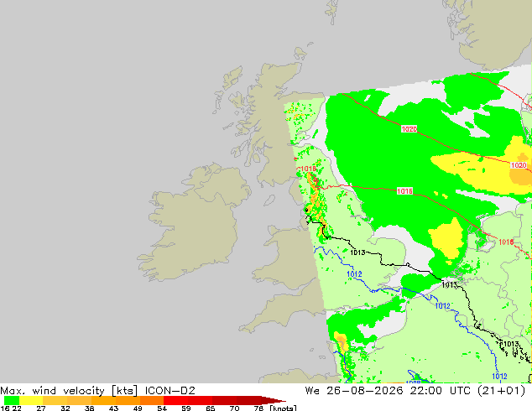The image size is (532, 411).
Task: Click the legend value '16'
Action: coord(5,408)
